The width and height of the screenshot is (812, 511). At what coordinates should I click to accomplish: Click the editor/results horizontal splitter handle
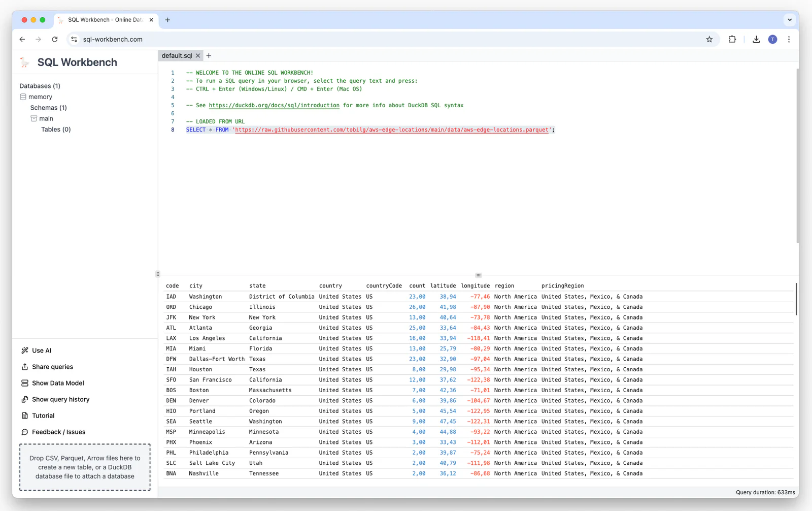478,275
